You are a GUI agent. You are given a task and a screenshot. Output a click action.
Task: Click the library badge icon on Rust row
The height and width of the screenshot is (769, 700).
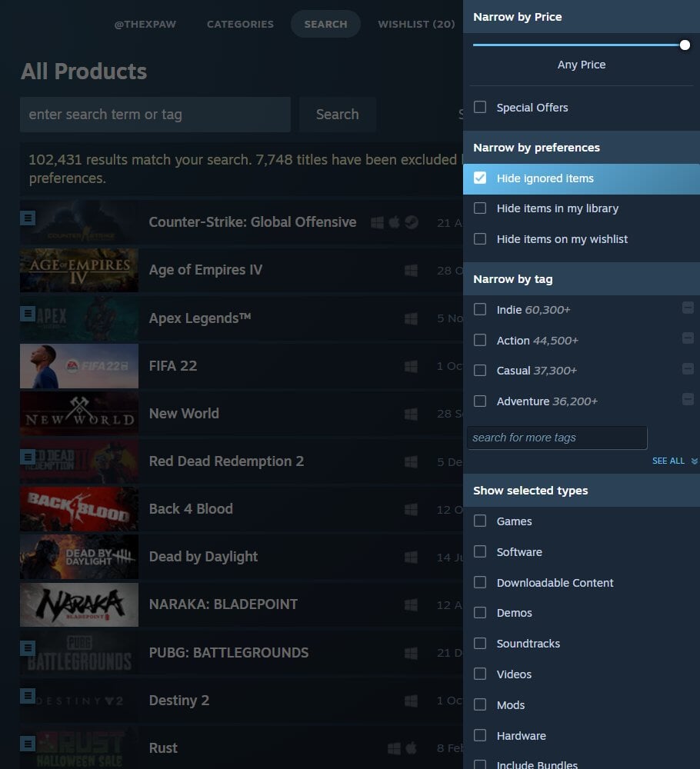(x=28, y=744)
